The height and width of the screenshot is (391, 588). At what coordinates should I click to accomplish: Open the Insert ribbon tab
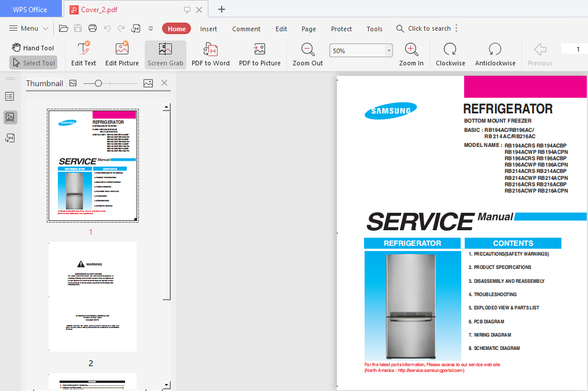(x=208, y=29)
